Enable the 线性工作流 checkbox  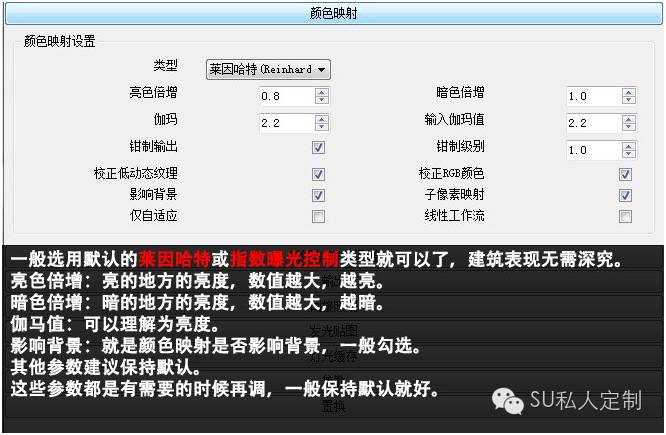click(x=625, y=216)
